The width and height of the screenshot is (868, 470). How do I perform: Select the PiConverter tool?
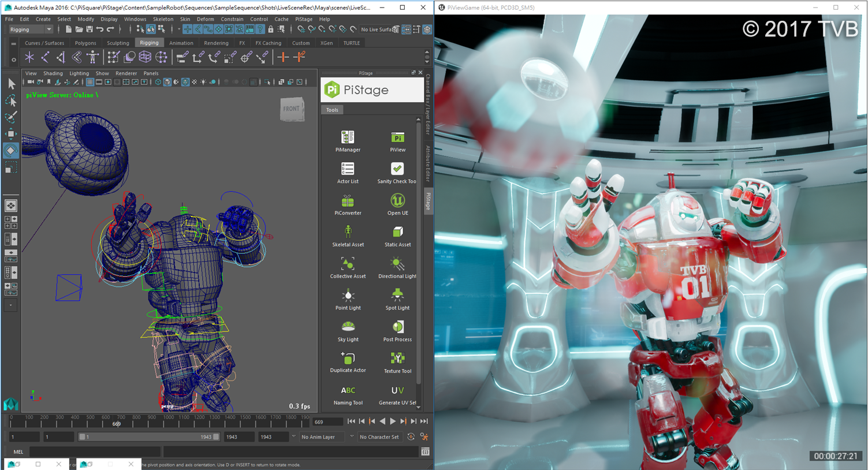tap(347, 203)
